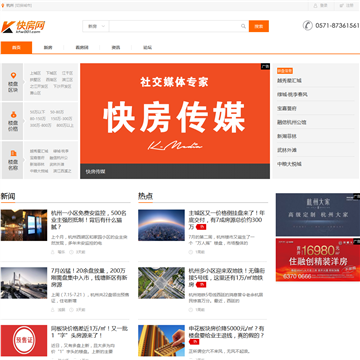Click the 广告 label on orange banner

[x=265, y=66]
